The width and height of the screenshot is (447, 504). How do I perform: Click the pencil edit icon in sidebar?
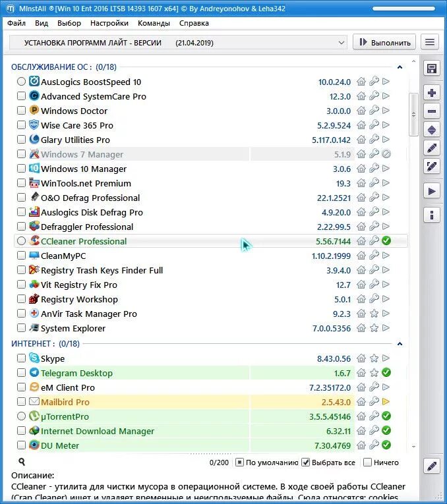[432, 148]
